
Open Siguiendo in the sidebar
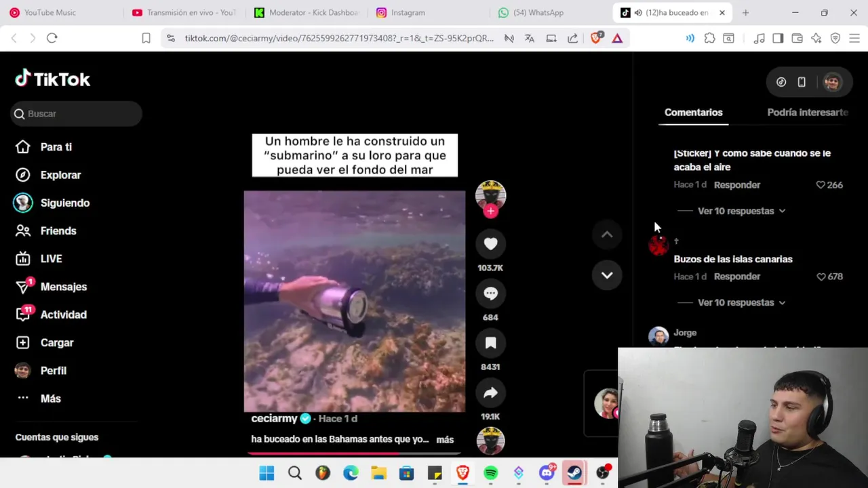(x=65, y=203)
